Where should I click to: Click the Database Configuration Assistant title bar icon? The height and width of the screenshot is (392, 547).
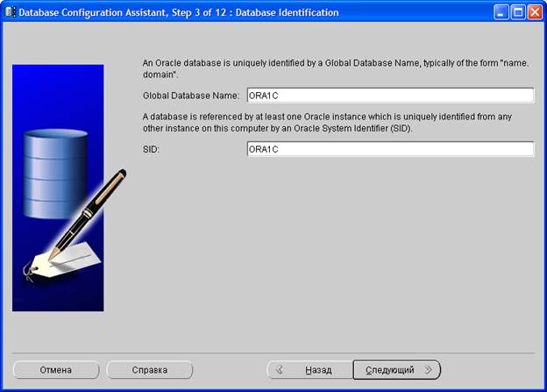pos(10,12)
